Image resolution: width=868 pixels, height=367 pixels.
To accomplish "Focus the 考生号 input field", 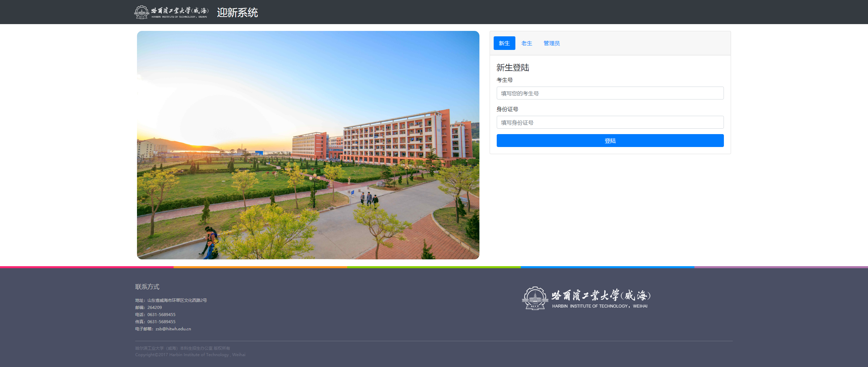I will [x=610, y=93].
